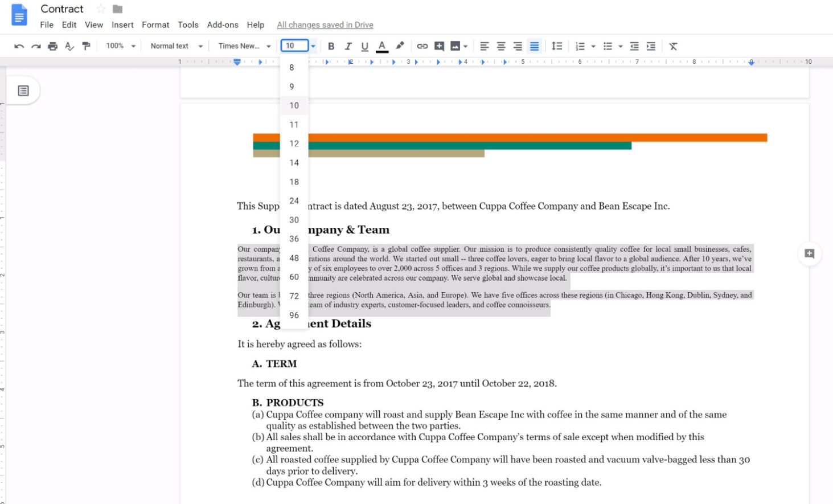This screenshot has width=833, height=504.
Task: Choose font size 8
Action: 294,67
